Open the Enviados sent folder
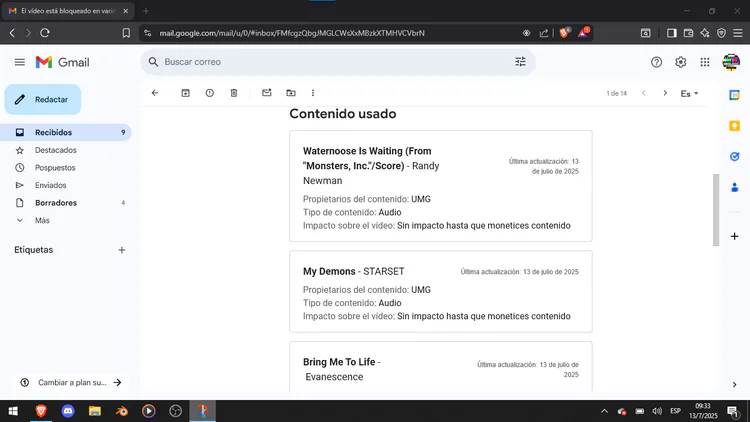 click(50, 185)
